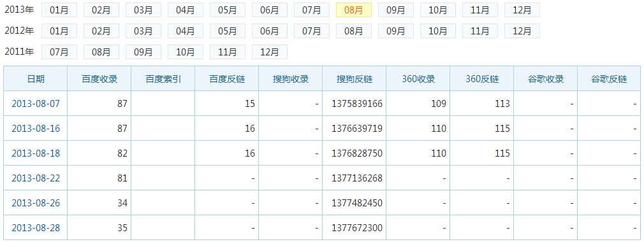Viewport: 644px width, 242px height.
Task: Click the value 1377672300
Action: [x=357, y=227]
